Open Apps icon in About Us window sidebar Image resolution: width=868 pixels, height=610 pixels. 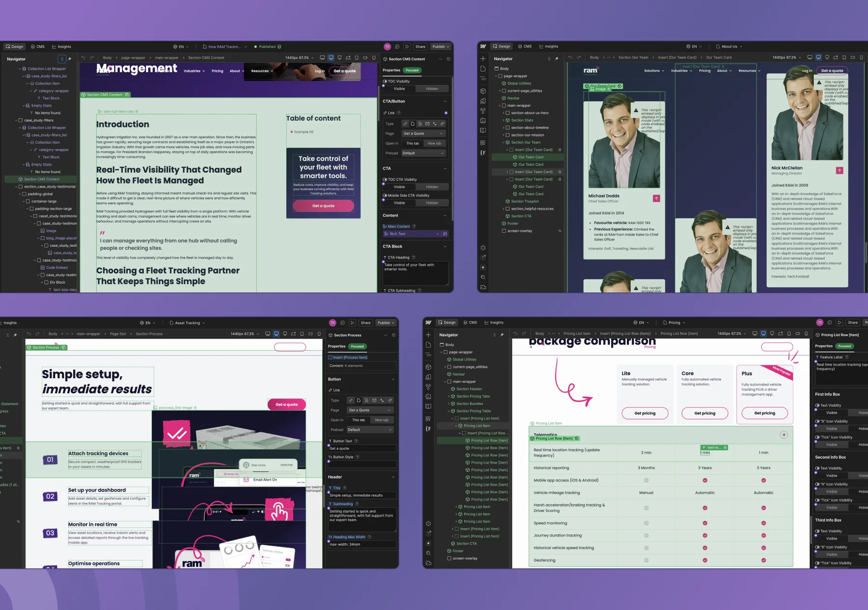pos(483,143)
